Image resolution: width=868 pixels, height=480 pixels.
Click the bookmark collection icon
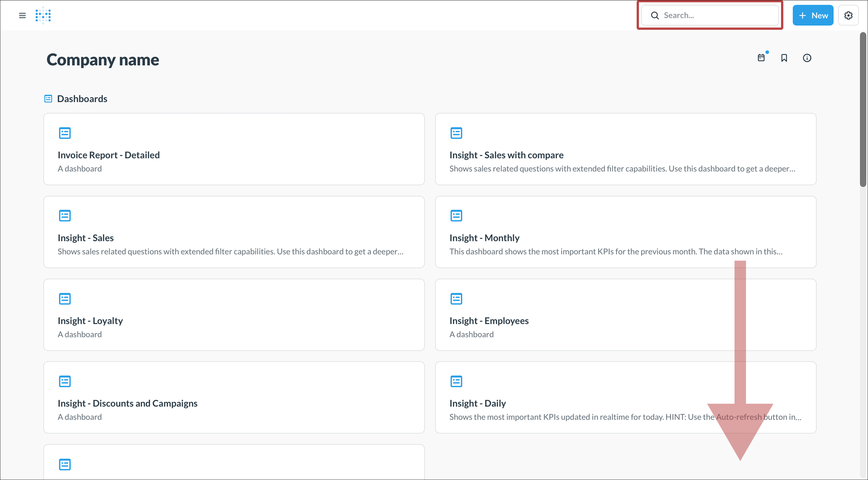[x=784, y=58]
